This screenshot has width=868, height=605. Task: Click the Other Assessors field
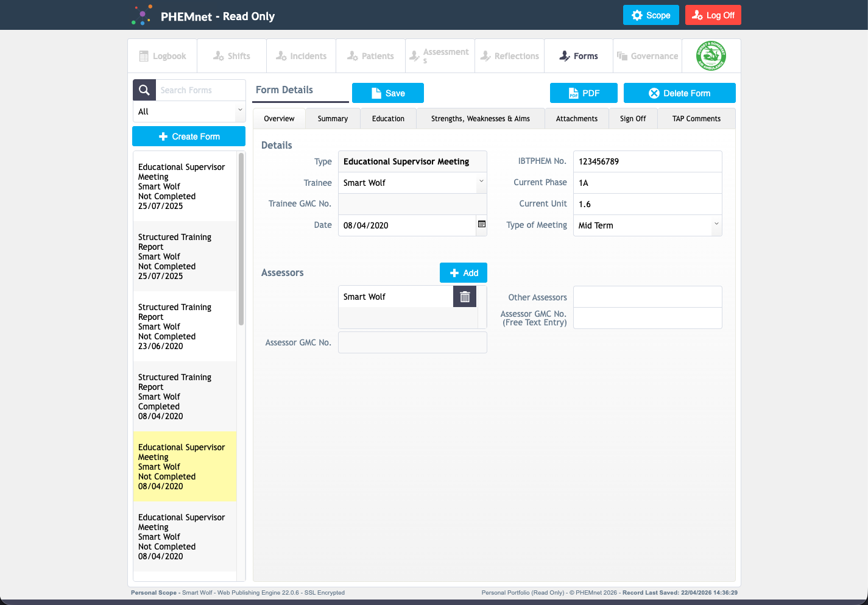647,297
